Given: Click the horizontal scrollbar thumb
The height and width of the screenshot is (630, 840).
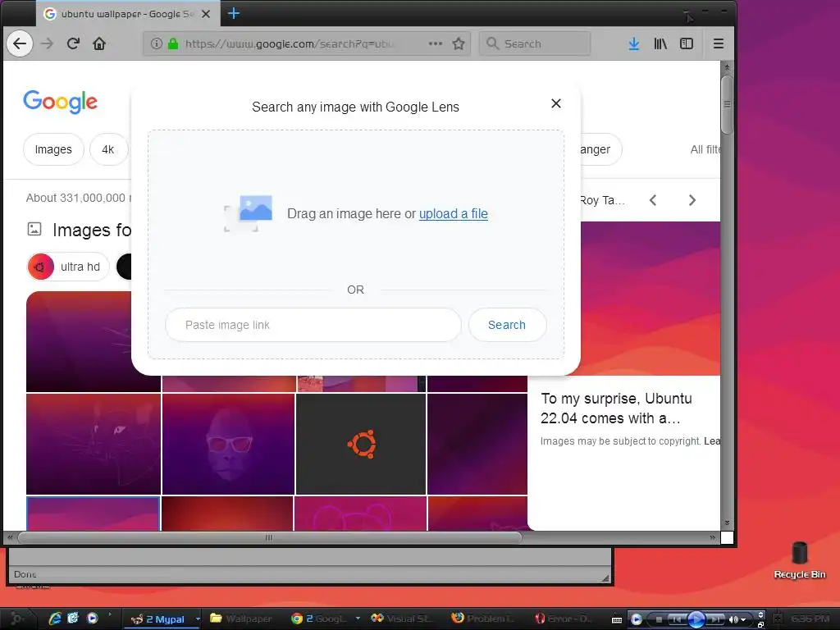Looking at the screenshot, I should [x=269, y=537].
